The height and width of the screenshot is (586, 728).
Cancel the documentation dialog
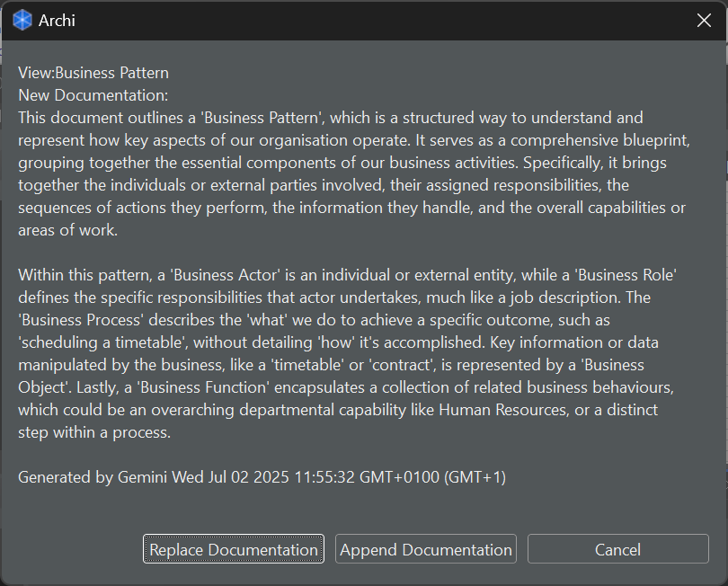(x=617, y=549)
